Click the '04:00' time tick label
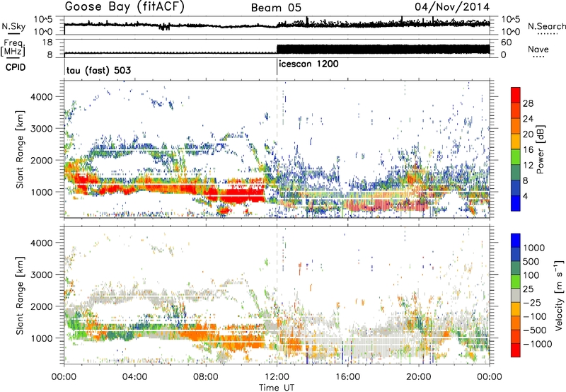 (x=134, y=377)
